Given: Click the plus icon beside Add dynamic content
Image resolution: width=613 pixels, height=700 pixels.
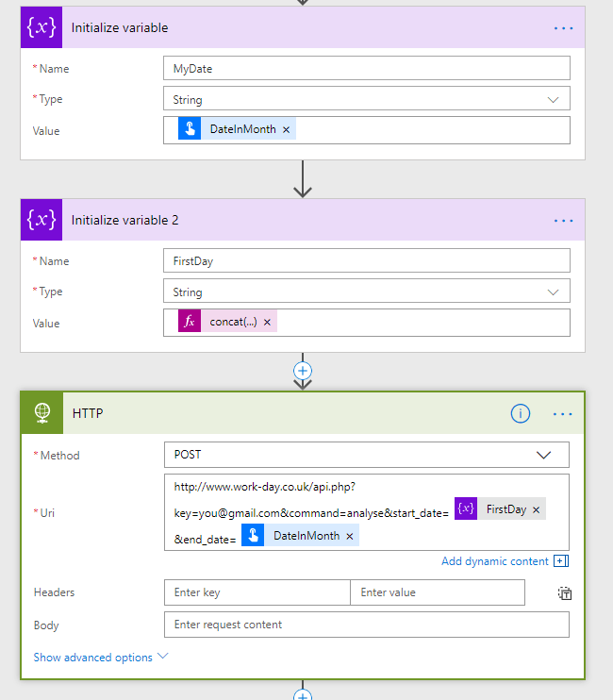Looking at the screenshot, I should 561,561.
